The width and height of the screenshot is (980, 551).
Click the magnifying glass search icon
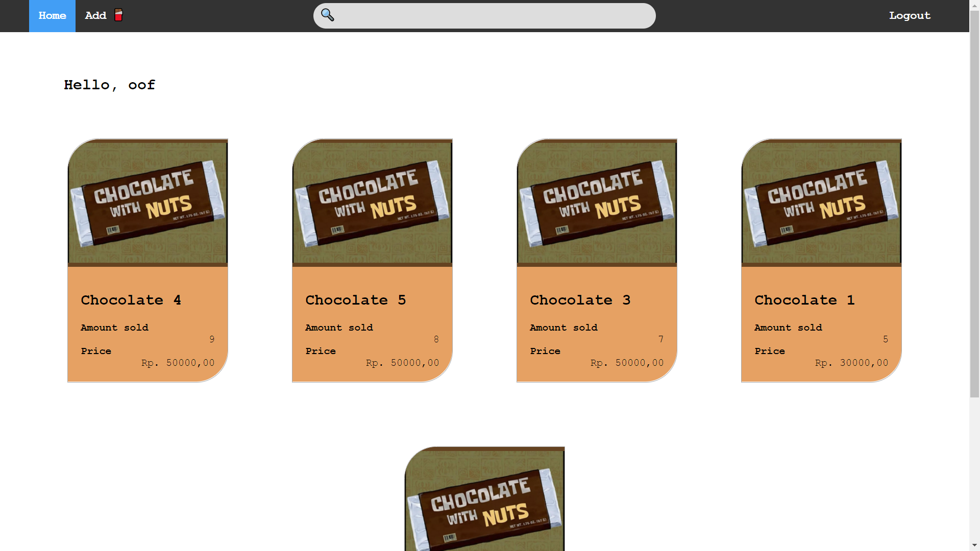click(327, 15)
